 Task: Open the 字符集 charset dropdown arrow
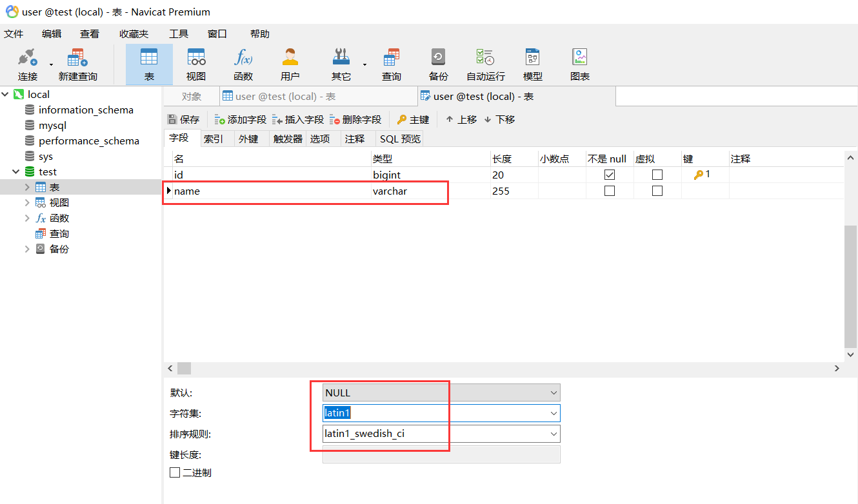[x=554, y=413]
